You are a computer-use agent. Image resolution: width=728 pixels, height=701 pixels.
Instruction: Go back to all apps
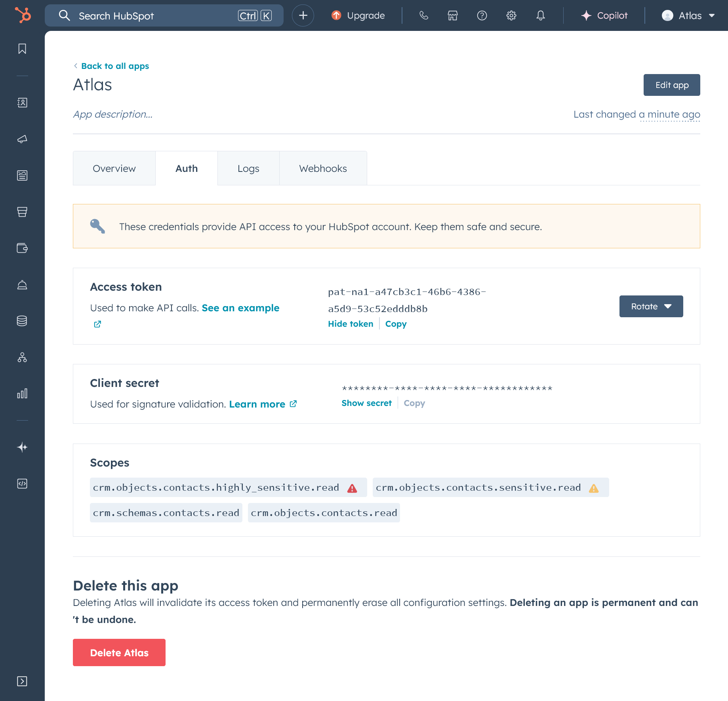(111, 66)
